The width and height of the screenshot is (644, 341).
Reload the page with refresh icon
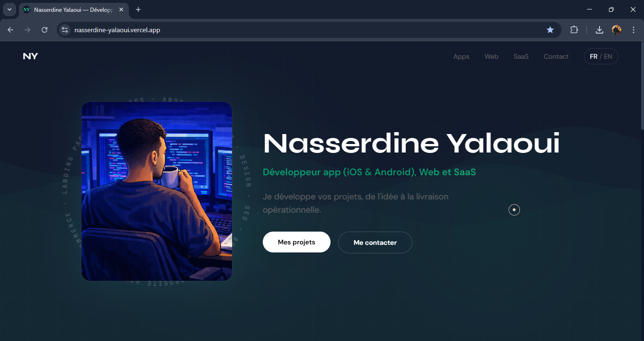click(45, 30)
